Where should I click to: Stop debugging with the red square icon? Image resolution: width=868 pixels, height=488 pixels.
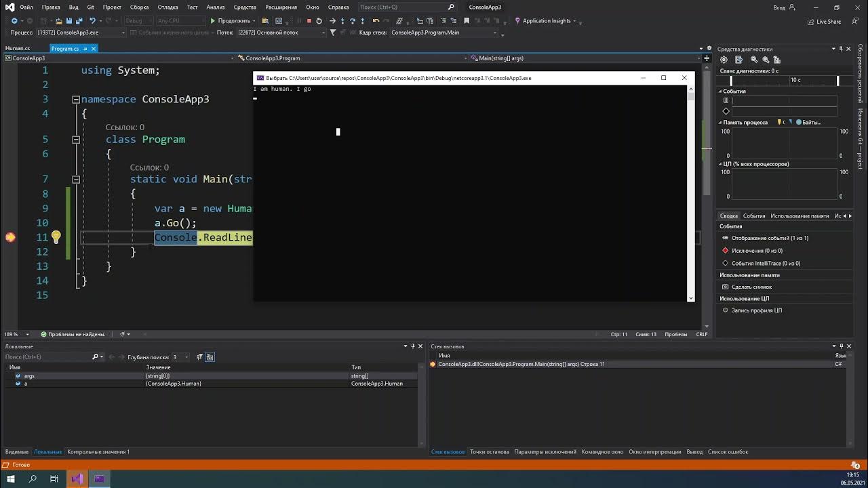pos(309,20)
